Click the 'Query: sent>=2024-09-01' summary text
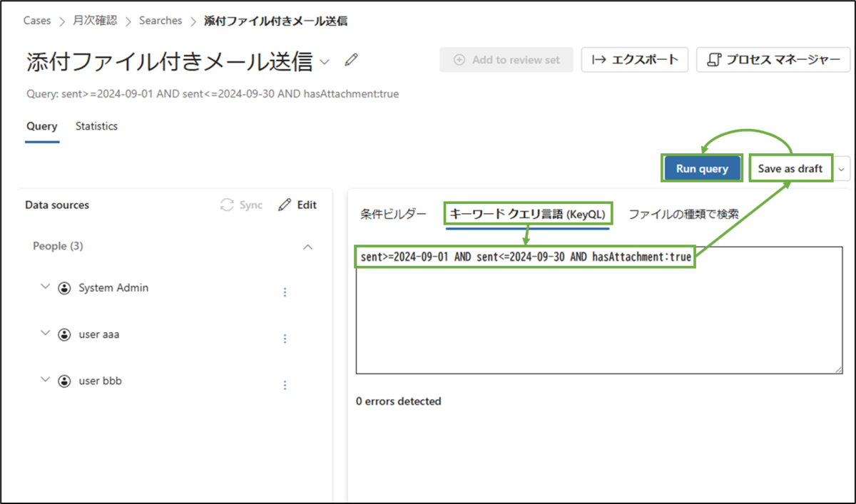856x504 pixels. [x=213, y=94]
